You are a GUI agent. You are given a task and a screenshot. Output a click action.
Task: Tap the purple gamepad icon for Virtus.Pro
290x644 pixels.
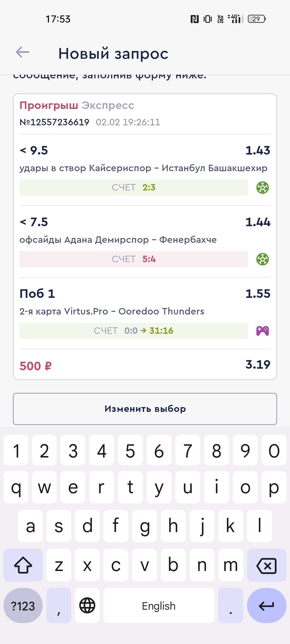click(x=262, y=331)
